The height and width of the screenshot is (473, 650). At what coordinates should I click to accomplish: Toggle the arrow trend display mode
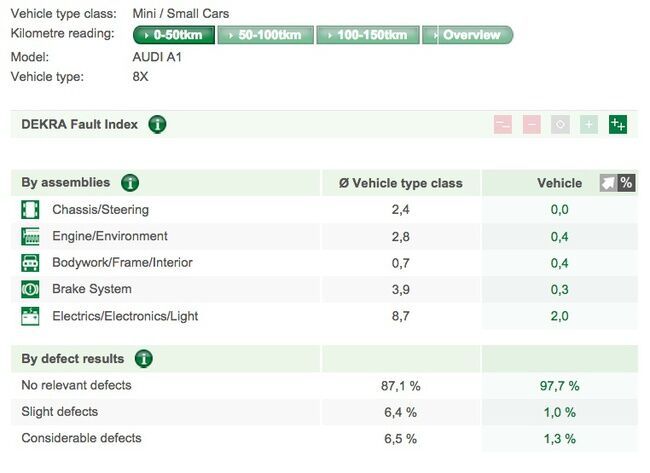608,183
